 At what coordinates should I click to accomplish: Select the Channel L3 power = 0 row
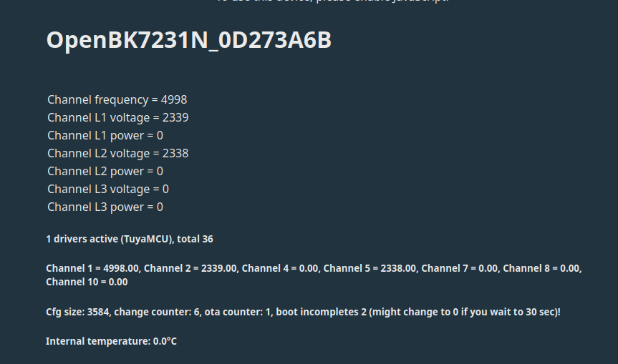(105, 207)
